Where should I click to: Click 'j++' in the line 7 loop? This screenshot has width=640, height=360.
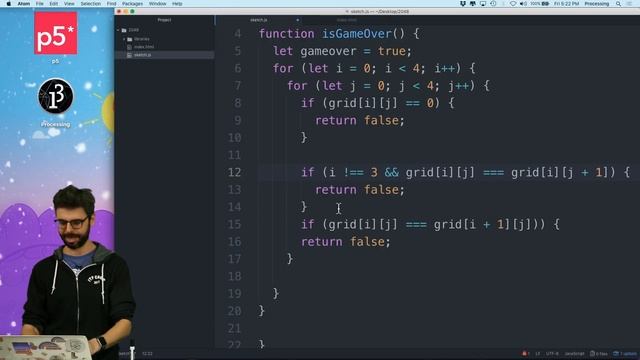coord(459,86)
